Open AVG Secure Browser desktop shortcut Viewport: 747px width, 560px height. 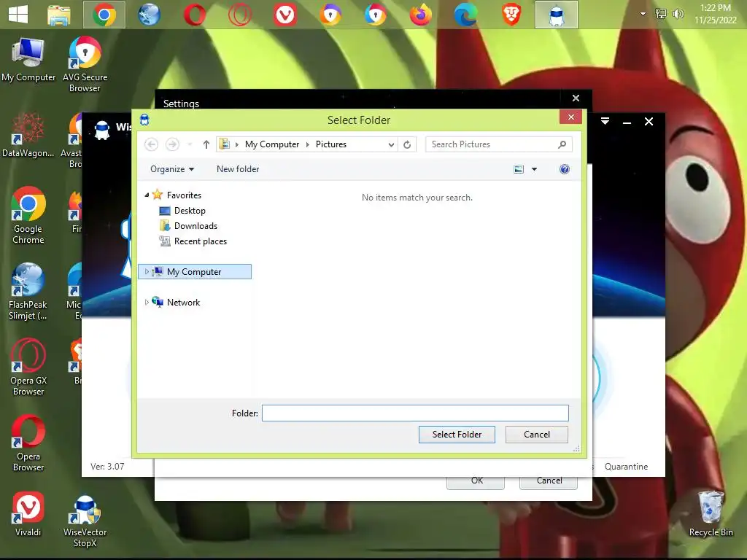[85, 64]
